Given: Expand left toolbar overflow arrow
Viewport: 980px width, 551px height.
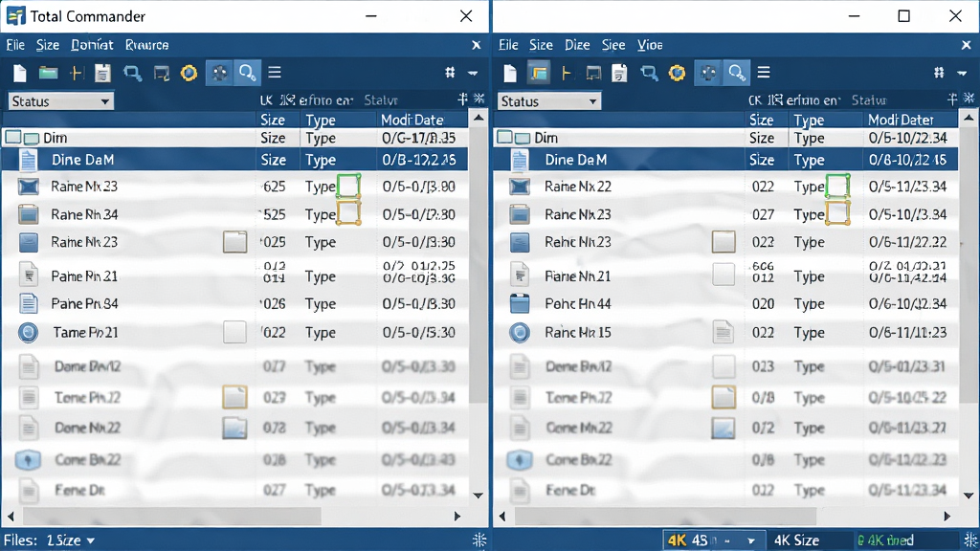Looking at the screenshot, I should [474, 73].
